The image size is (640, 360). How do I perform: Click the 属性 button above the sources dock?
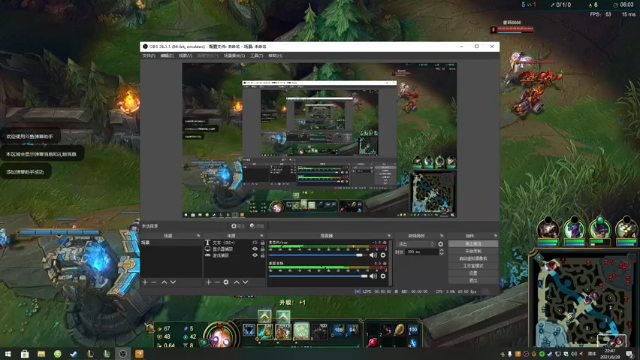pos(238,226)
